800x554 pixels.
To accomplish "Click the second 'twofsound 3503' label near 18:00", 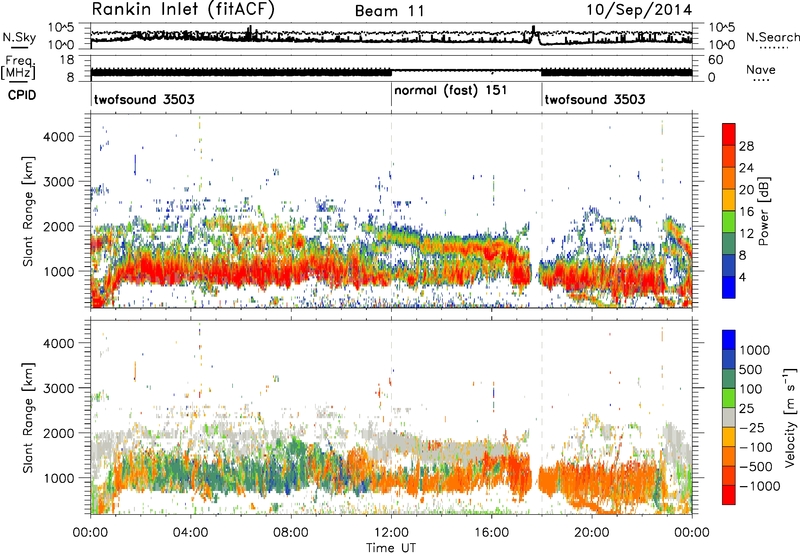I will coord(595,99).
